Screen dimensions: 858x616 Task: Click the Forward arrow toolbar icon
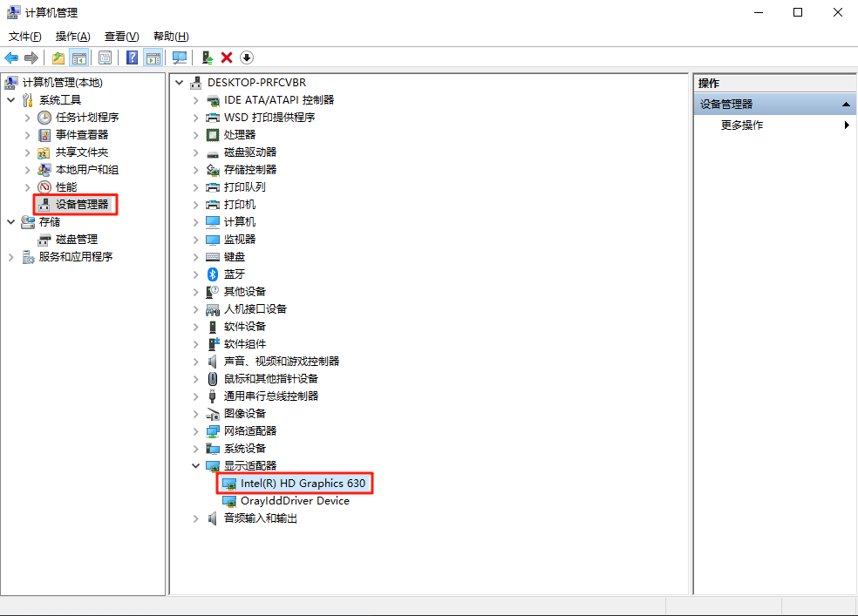(x=31, y=58)
